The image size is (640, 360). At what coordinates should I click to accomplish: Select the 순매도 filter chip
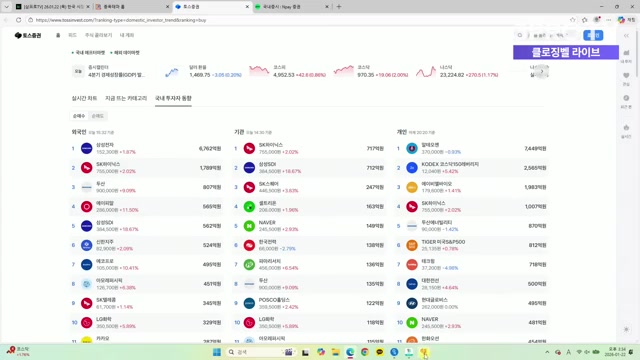(x=98, y=116)
